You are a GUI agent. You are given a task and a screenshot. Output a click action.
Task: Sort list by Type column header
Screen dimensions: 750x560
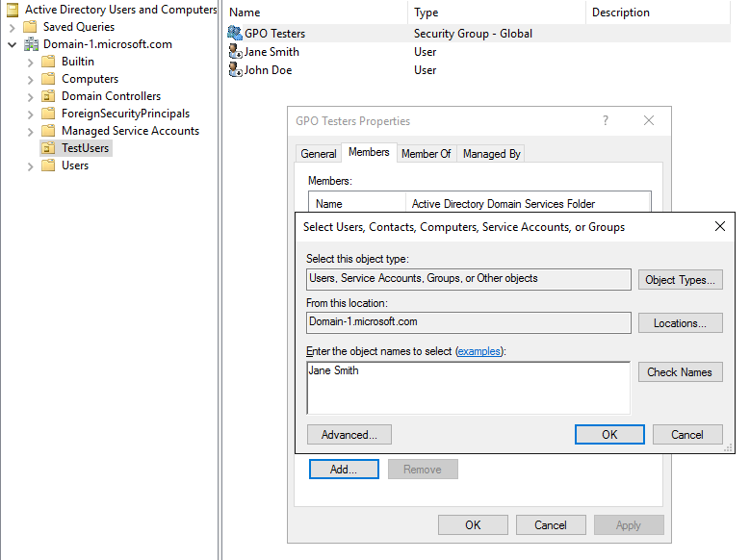[497, 13]
